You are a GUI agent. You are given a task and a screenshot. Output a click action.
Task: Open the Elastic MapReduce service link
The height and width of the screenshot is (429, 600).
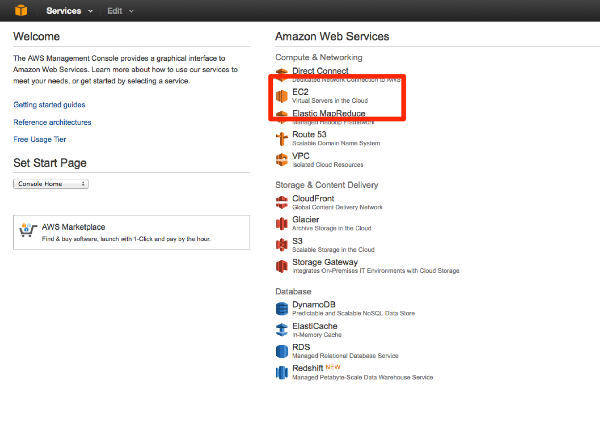(329, 113)
